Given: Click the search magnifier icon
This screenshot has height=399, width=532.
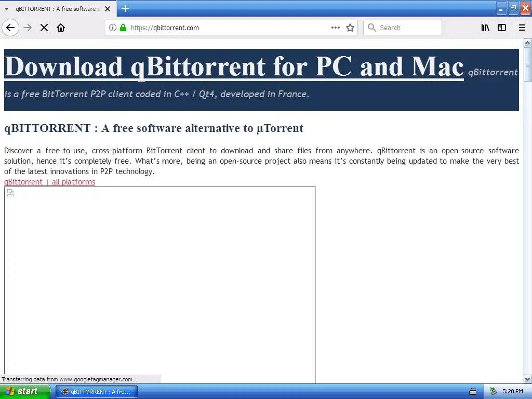Looking at the screenshot, I should (x=372, y=28).
